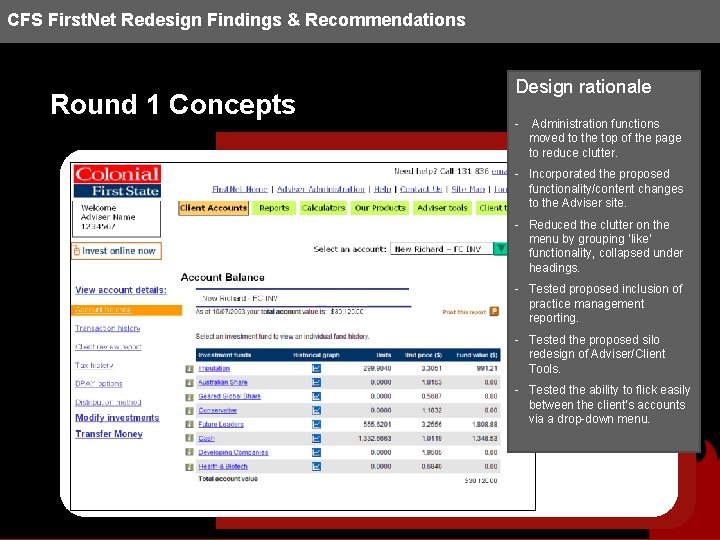Open the Geared Global Share graph icon
The height and width of the screenshot is (540, 720).
[x=316, y=396]
